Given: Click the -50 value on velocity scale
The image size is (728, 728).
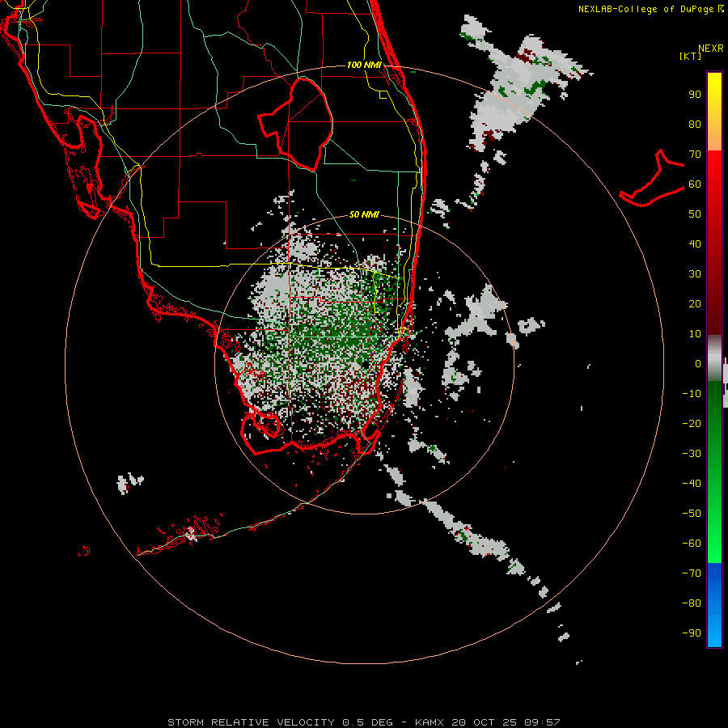Looking at the screenshot, I should 692,514.
